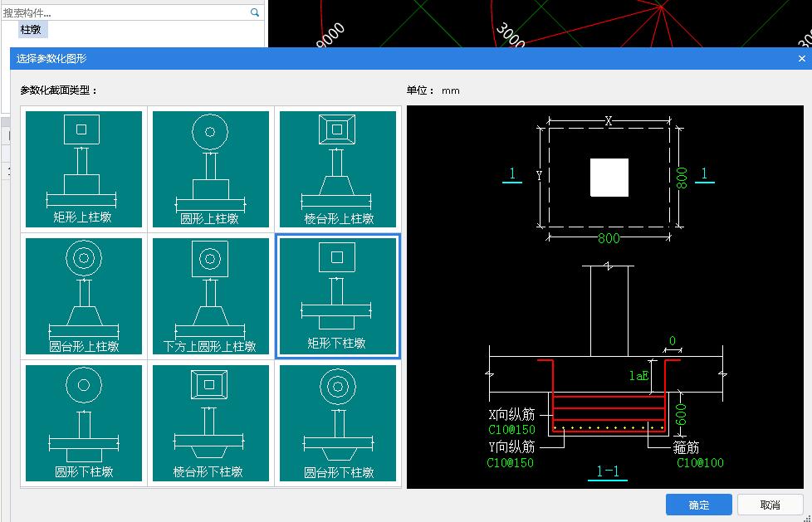
Task: Edit the horizontal 800 dimension value
Action: tap(609, 238)
